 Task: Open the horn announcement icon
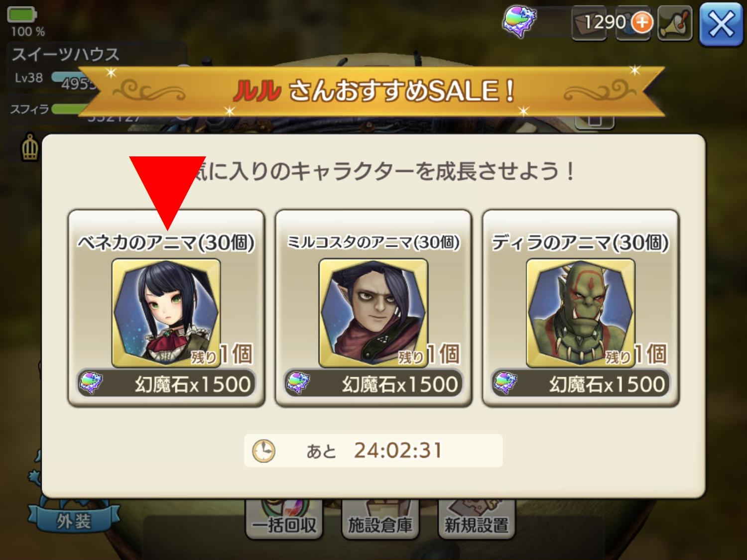675,22
